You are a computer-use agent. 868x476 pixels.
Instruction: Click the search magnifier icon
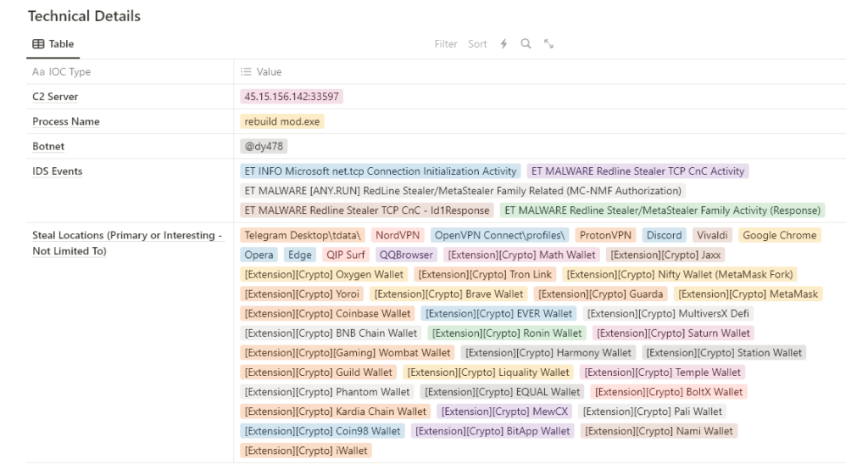coord(526,44)
